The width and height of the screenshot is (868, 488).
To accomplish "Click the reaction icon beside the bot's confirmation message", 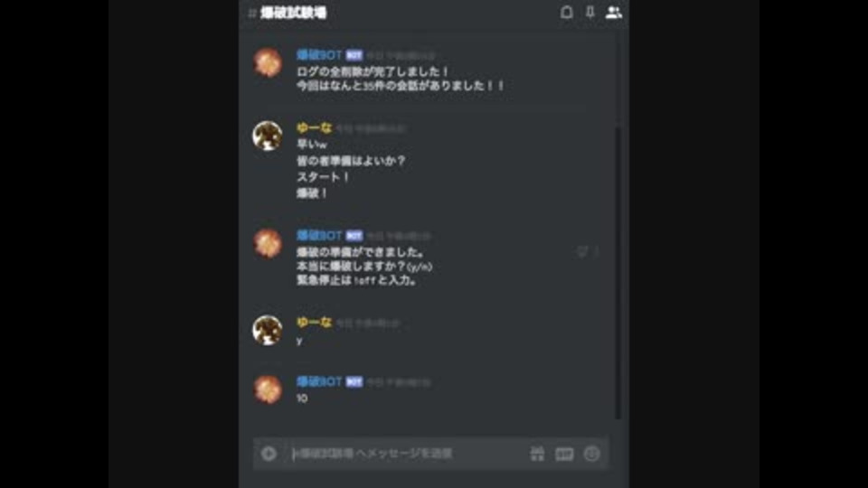I will click(582, 252).
